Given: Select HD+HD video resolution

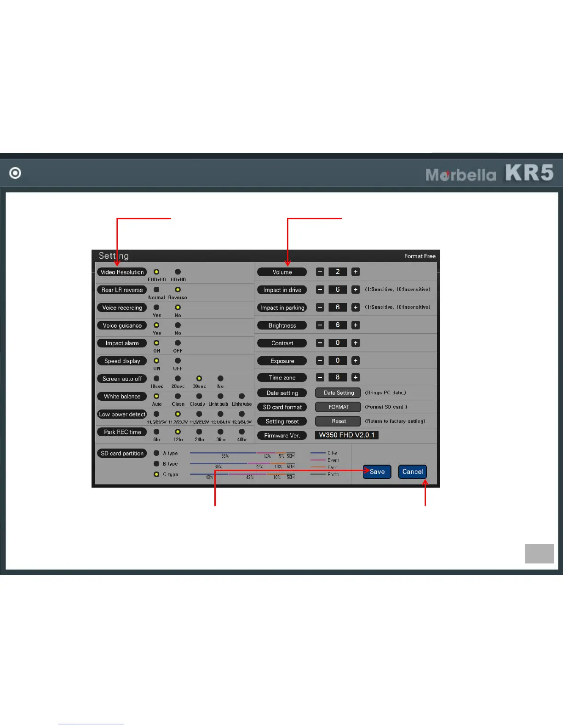Looking at the screenshot, I should [178, 272].
